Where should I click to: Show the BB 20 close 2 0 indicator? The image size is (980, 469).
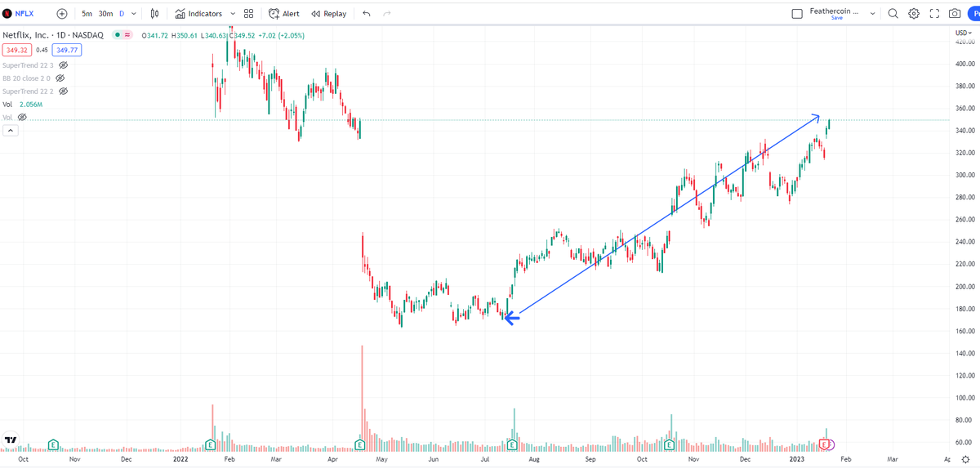tap(60, 78)
